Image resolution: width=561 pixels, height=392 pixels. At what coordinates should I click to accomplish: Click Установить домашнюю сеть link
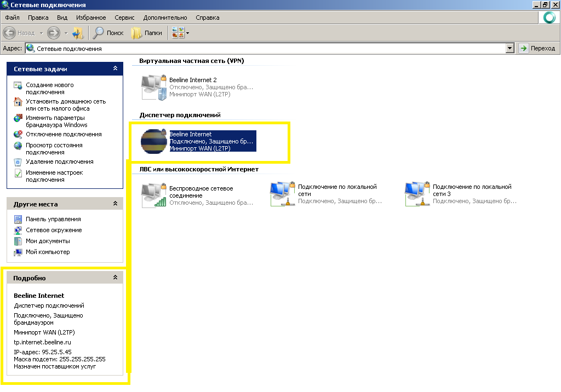click(66, 105)
